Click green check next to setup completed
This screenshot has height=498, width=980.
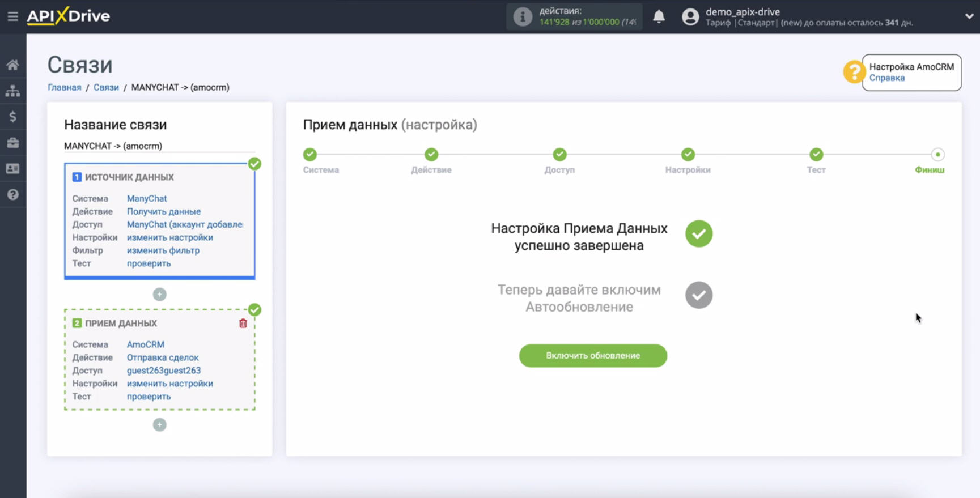(x=699, y=234)
